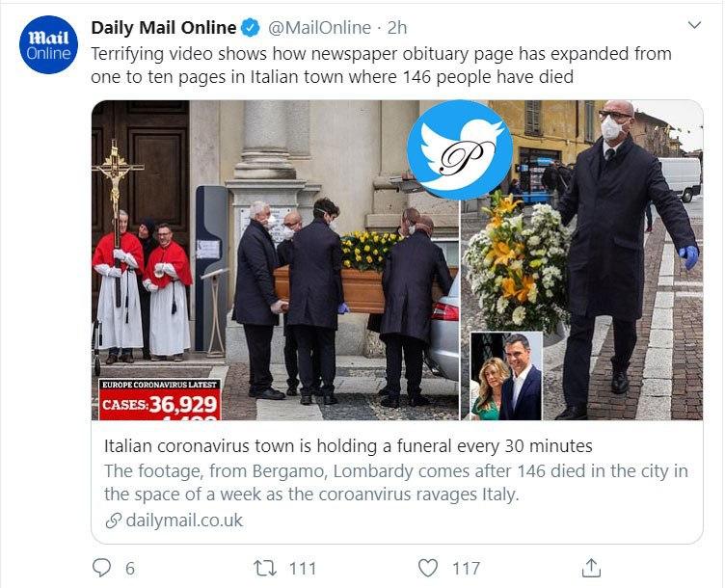725x588 pixels.
Task: Expand the tweet options chevron menu
Action: (x=693, y=26)
